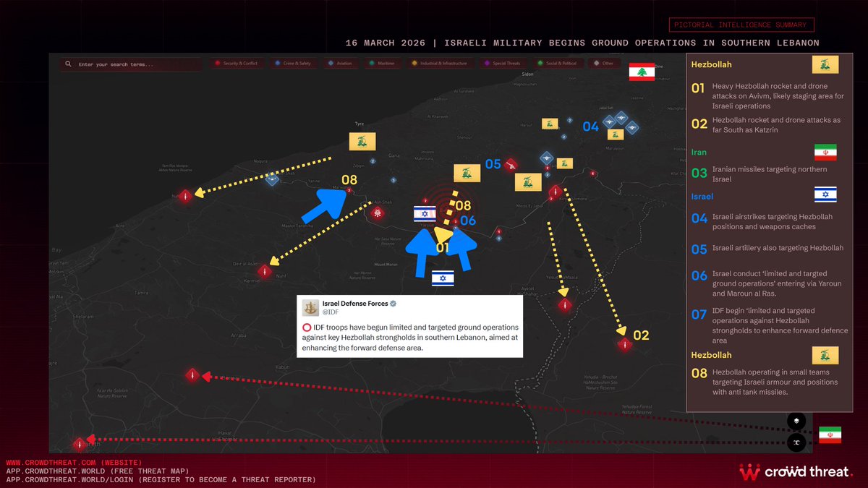Open the Israel Defense Forces account name
The width and height of the screenshot is (868, 488).
[x=356, y=303]
